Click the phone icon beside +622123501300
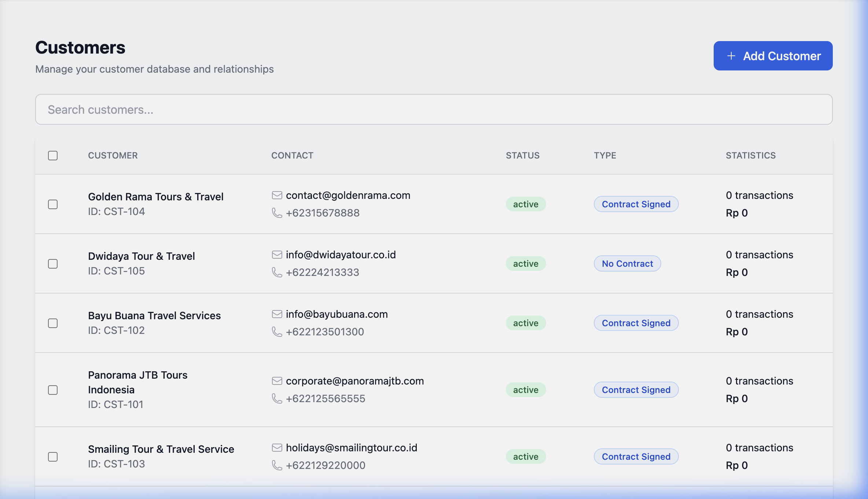 pos(277,332)
